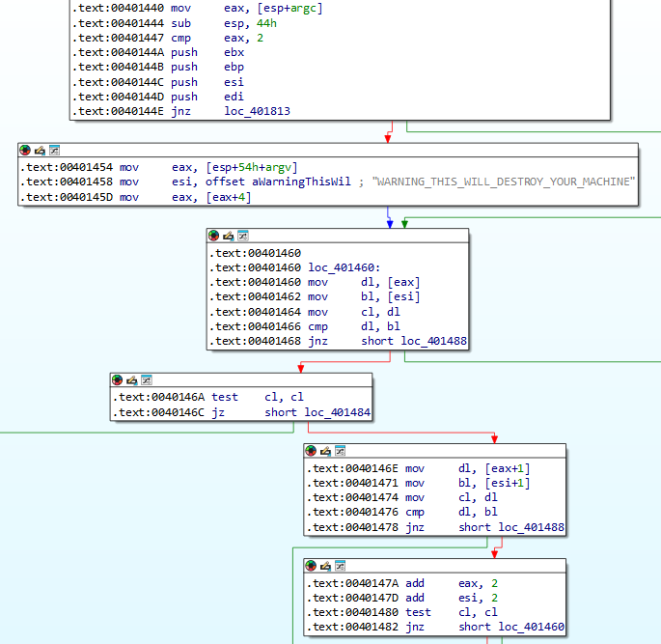
Task: Click the pencil edit icon on 00401454 block
Action: click(40, 151)
